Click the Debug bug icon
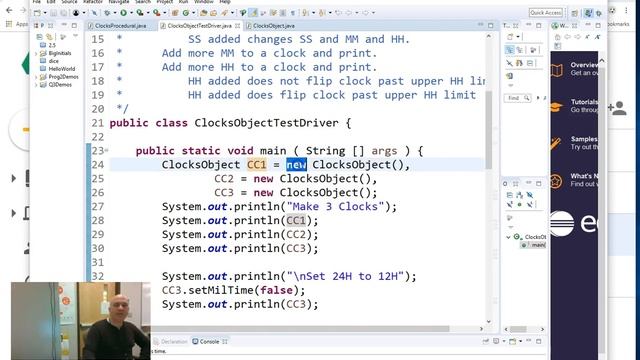The height and width of the screenshot is (360, 640). click(x=107, y=13)
